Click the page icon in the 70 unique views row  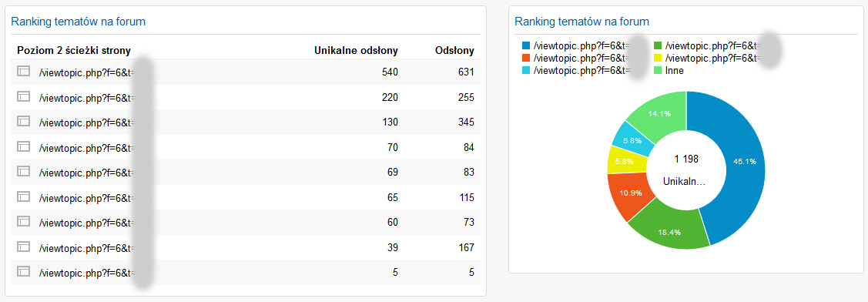tap(23, 146)
